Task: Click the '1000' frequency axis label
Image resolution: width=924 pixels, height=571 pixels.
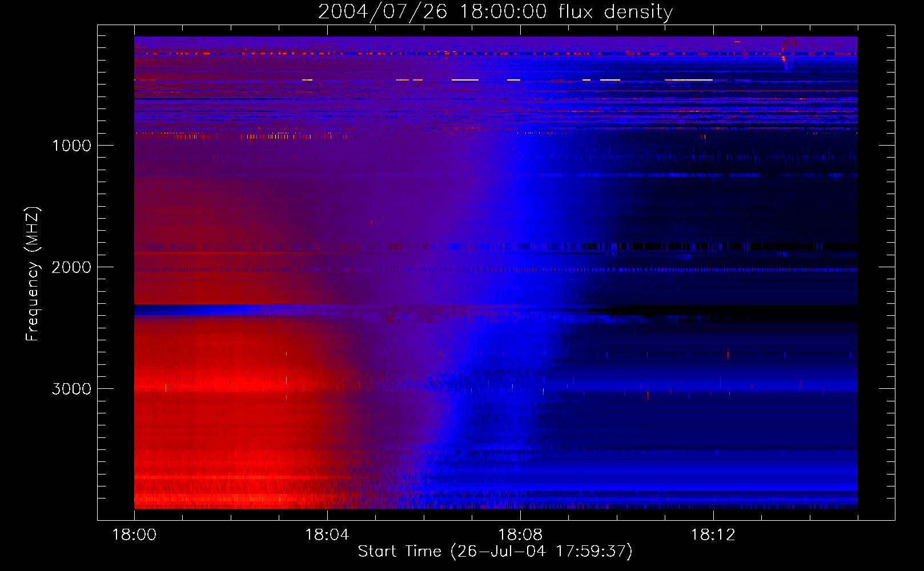Action: coord(71,146)
